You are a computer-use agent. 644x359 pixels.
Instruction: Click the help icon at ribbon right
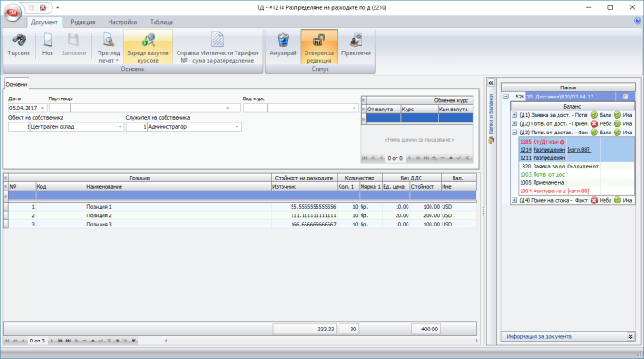click(638, 21)
